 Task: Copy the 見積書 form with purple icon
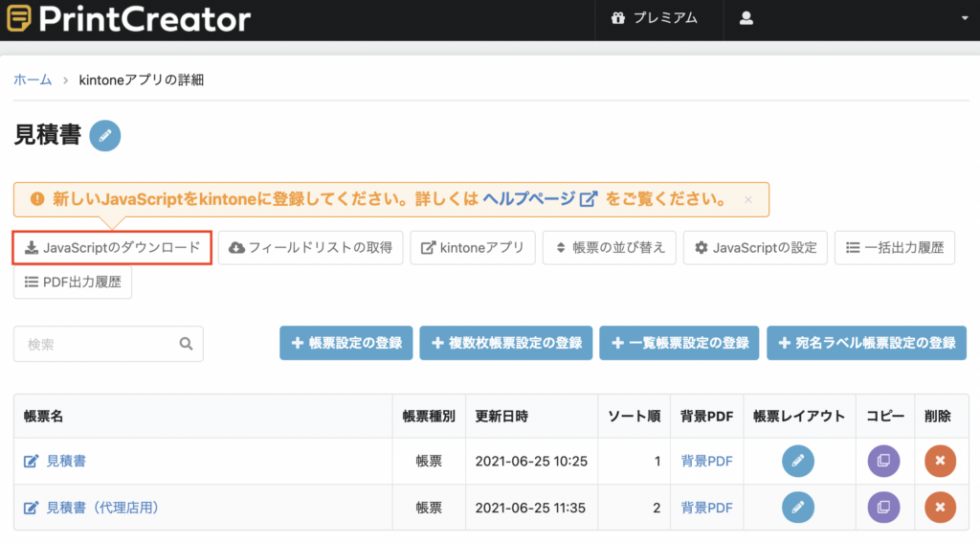[x=883, y=461]
